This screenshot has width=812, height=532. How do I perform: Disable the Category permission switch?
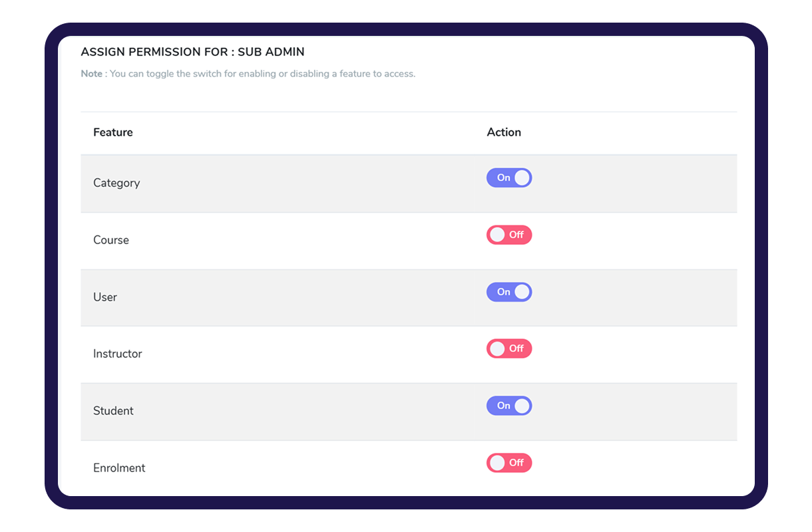point(509,178)
